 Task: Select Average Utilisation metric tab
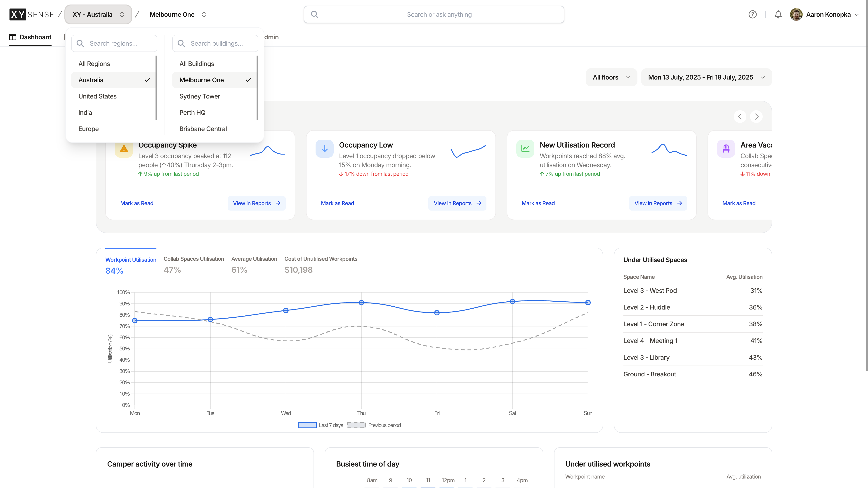(254, 265)
